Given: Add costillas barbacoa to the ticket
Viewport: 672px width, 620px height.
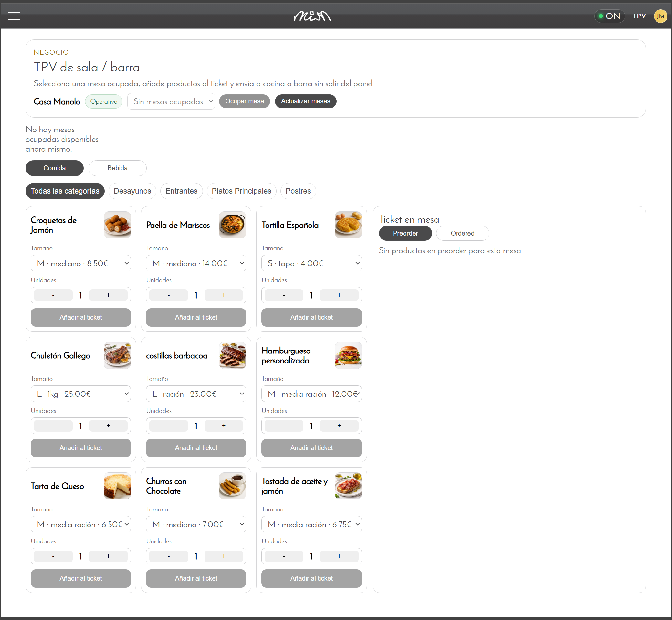Looking at the screenshot, I should point(196,447).
